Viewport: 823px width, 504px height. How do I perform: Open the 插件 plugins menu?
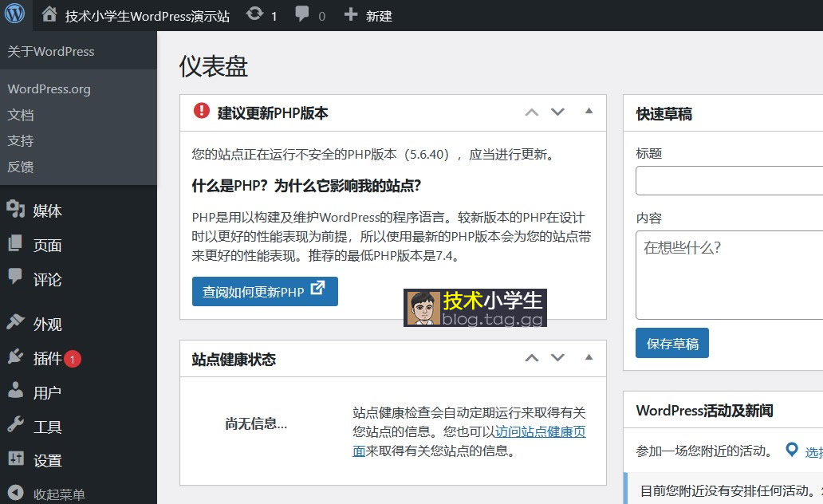coord(47,359)
